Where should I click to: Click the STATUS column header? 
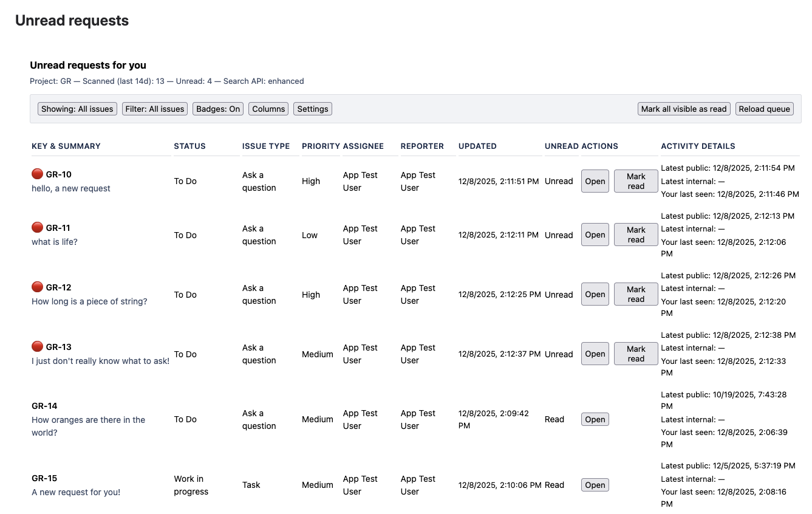click(x=189, y=146)
